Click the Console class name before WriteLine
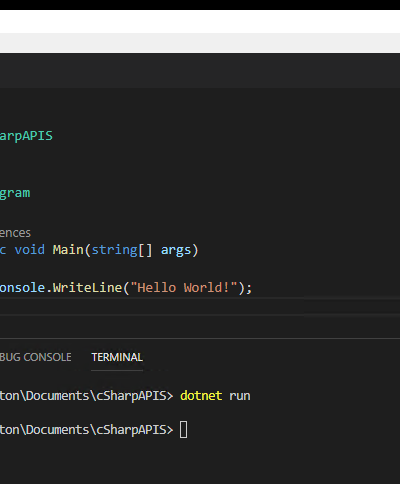Screen dimensions: 400x484 [x=22, y=287]
